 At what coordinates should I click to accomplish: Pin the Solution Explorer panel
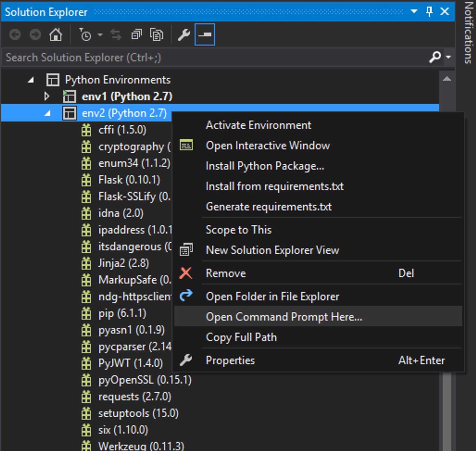click(429, 11)
